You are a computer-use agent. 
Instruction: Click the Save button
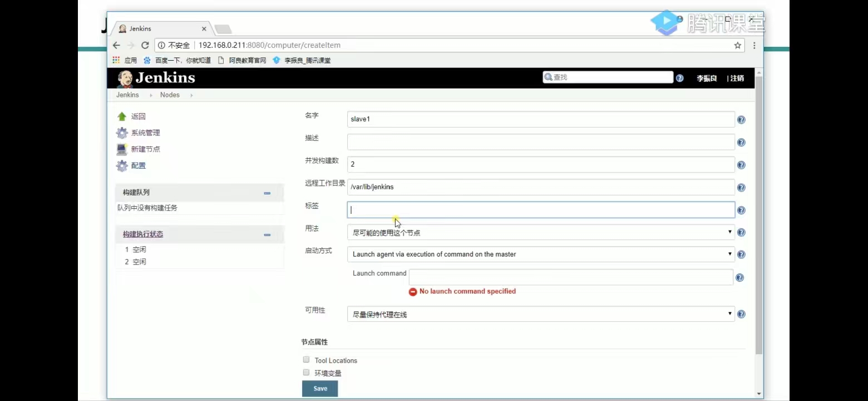[x=320, y=389]
